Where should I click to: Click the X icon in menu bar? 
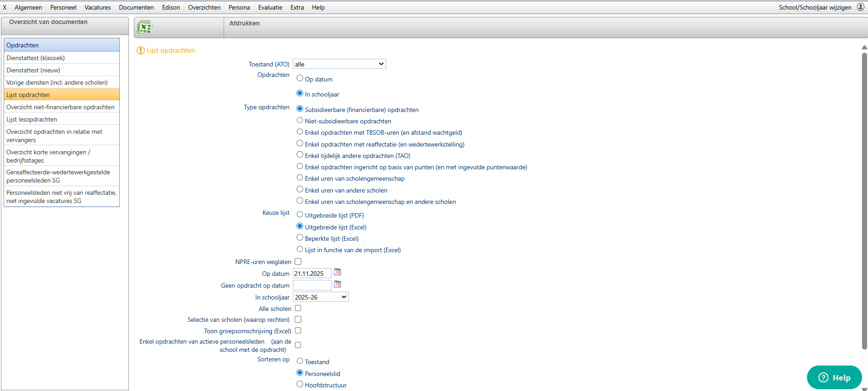pos(5,7)
